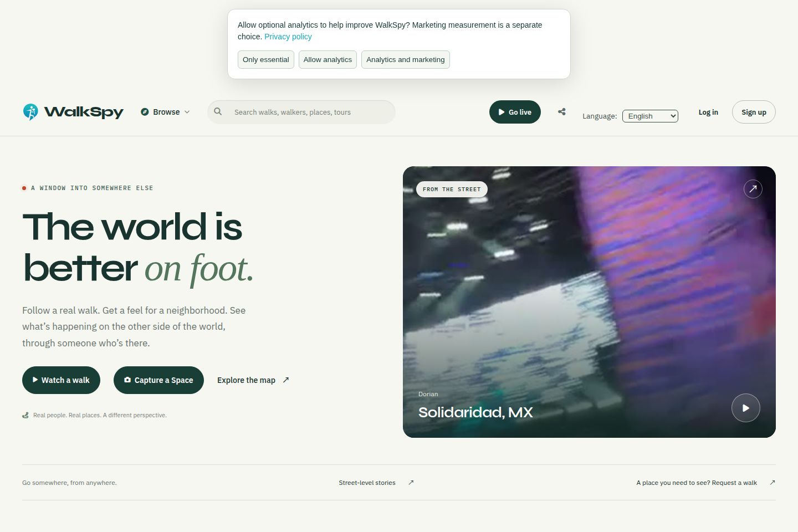
Task: Open the expand arrow on video card
Action: pyautogui.click(x=753, y=189)
